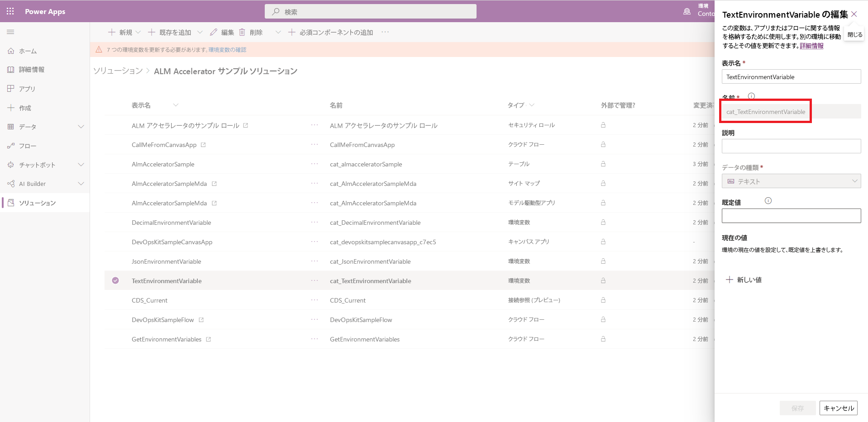The image size is (868, 422).
Task: Click the 既定値 input field
Action: [791, 216]
